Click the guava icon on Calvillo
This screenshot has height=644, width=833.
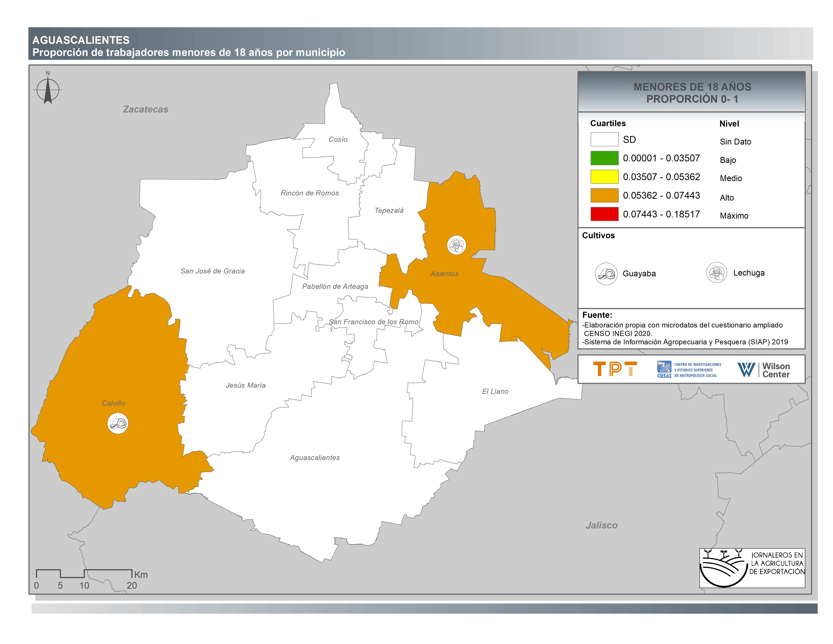pyautogui.click(x=118, y=424)
